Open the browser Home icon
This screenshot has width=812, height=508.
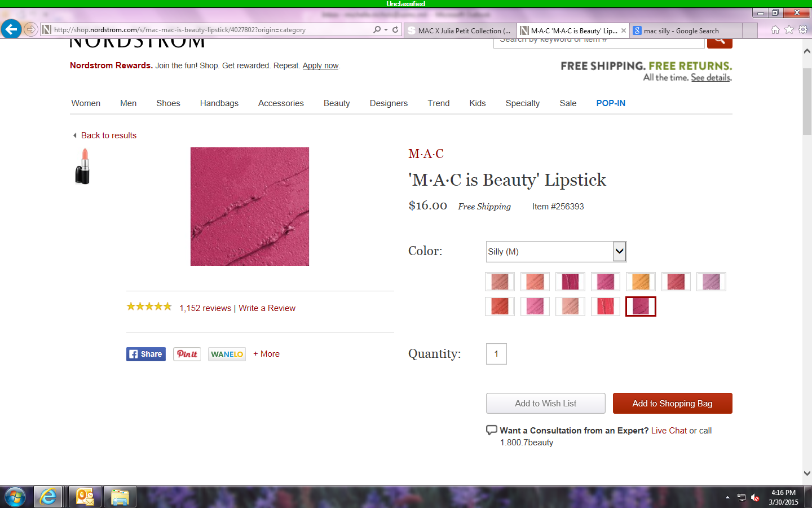coord(775,29)
